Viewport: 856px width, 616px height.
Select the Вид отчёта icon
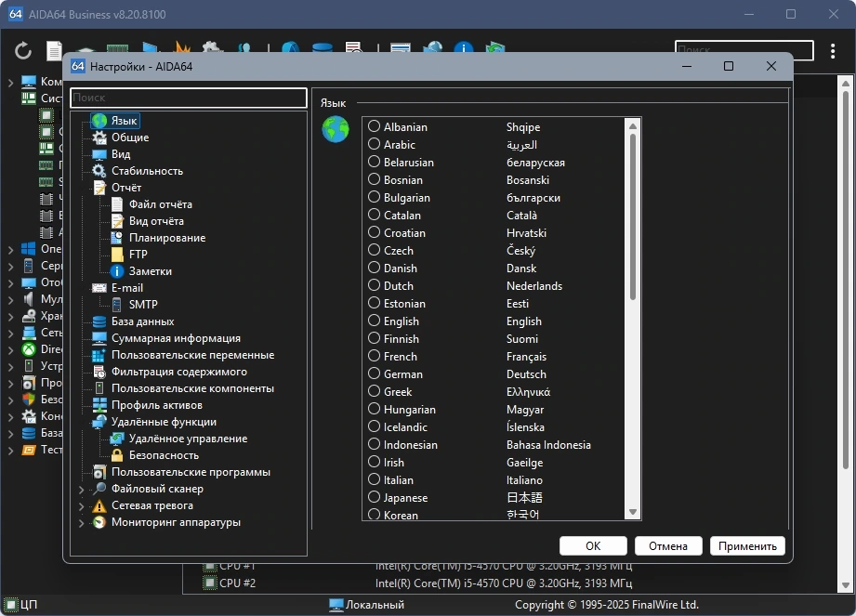[117, 221]
